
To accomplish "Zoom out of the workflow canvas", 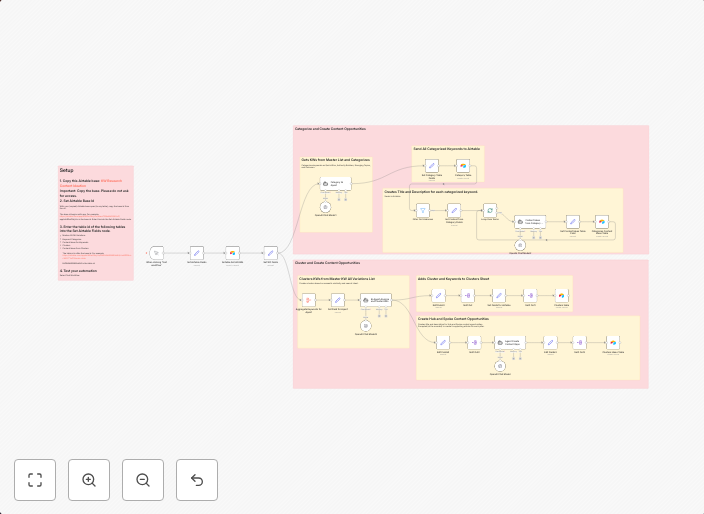I will (x=143, y=480).
